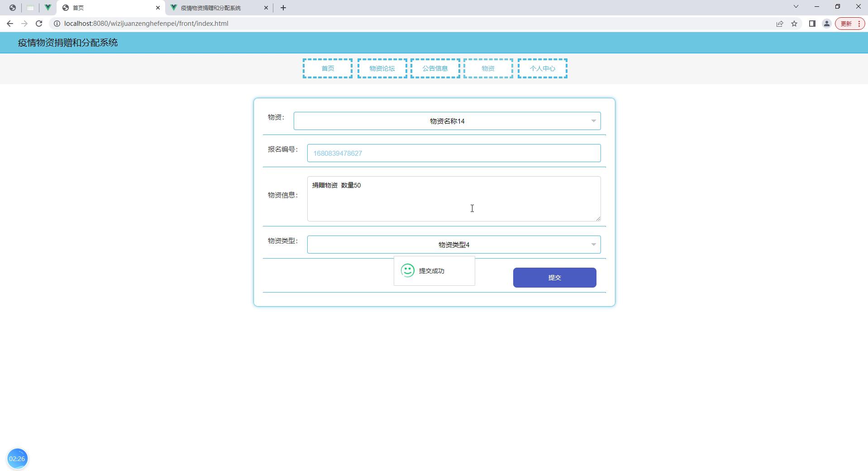Open a new browser tab with plus
Screen dimensions: 868x471
(283, 8)
